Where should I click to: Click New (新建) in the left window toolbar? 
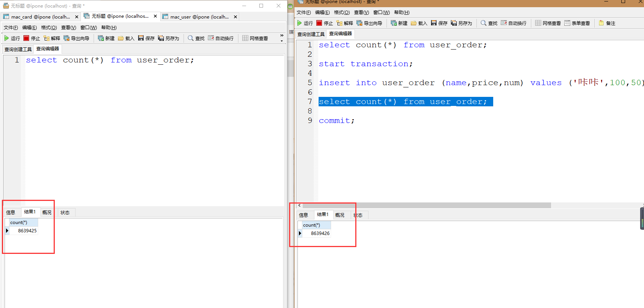tap(106, 38)
